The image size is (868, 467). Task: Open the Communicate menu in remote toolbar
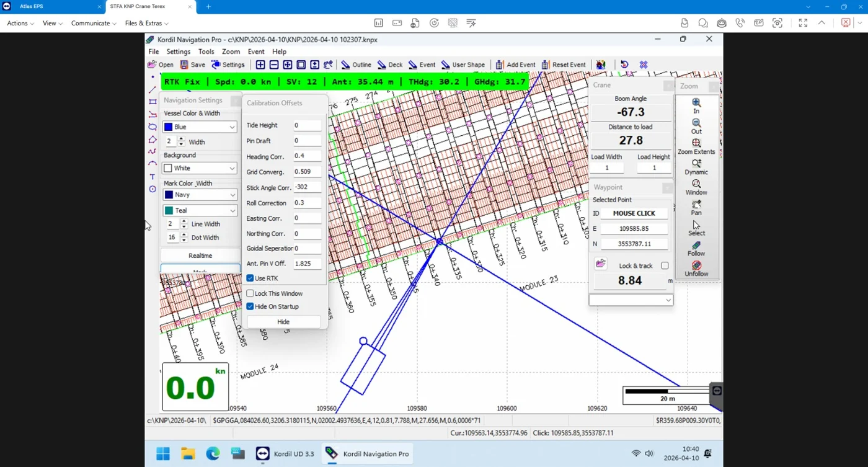point(94,23)
